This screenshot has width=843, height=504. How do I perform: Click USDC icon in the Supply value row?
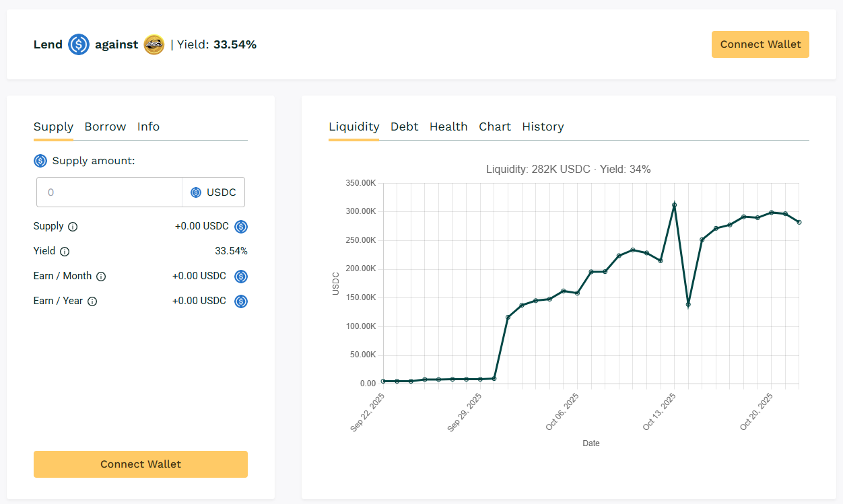[241, 227]
